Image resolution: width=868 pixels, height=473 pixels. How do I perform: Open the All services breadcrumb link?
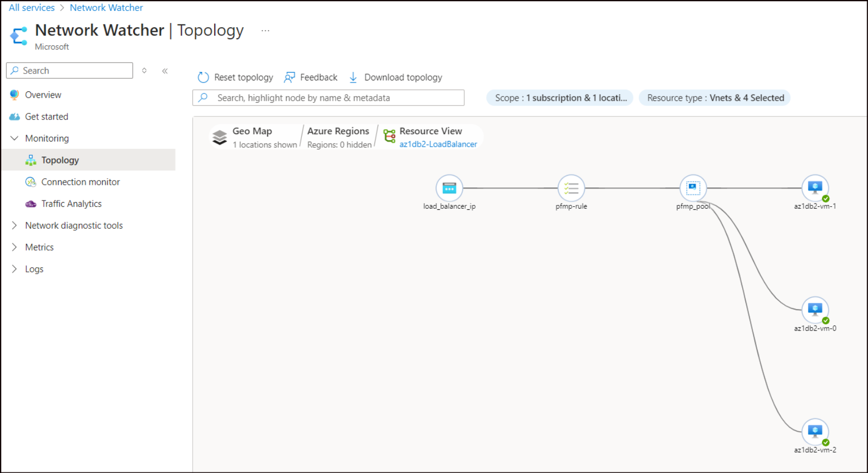coord(31,8)
